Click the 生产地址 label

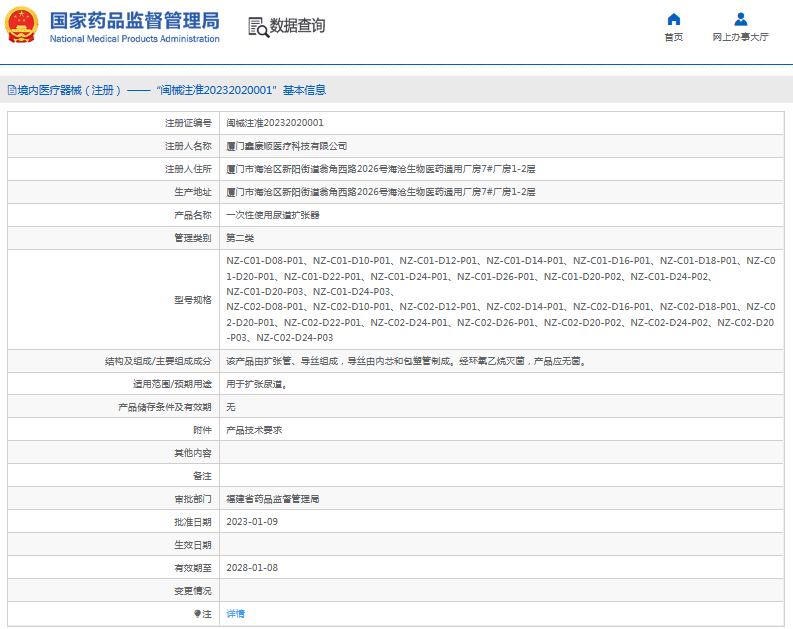[193, 192]
